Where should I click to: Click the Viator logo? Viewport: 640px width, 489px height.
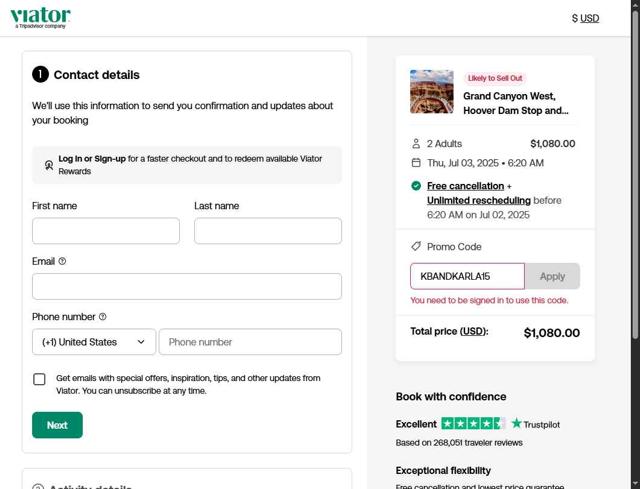coord(40,17)
